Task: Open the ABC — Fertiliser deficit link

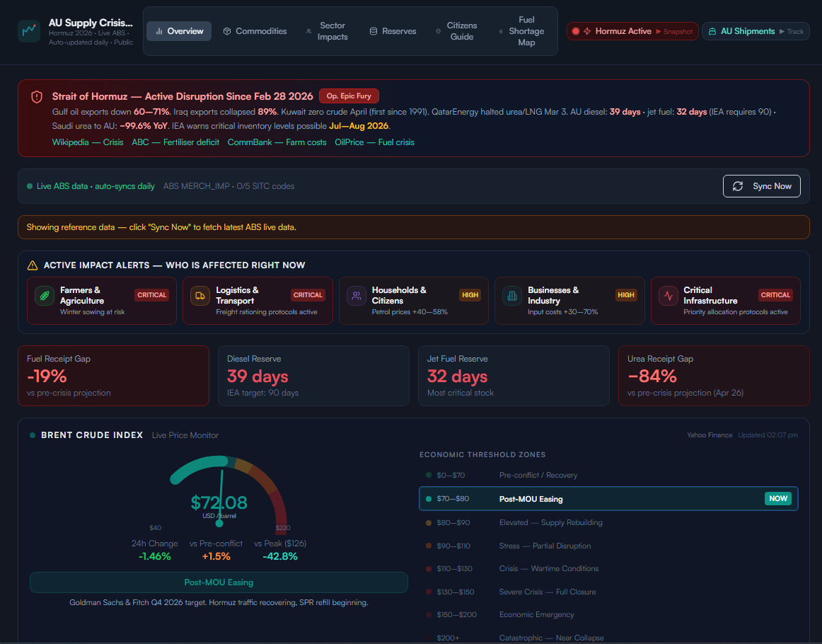Action: (175, 142)
